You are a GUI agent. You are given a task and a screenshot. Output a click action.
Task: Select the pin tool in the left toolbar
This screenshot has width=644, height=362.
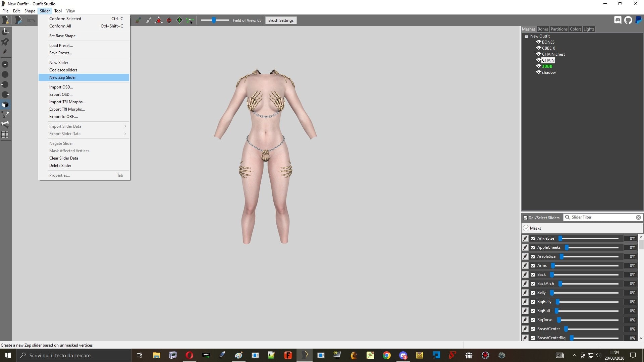tap(5, 42)
